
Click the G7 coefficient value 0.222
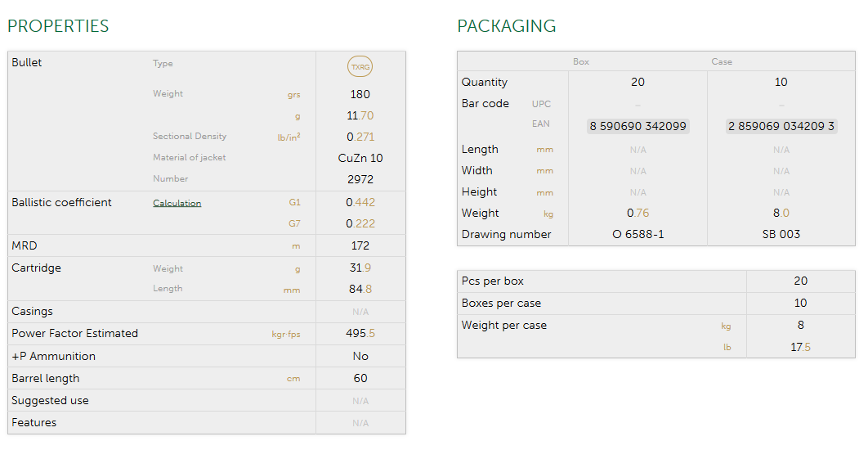point(360,223)
